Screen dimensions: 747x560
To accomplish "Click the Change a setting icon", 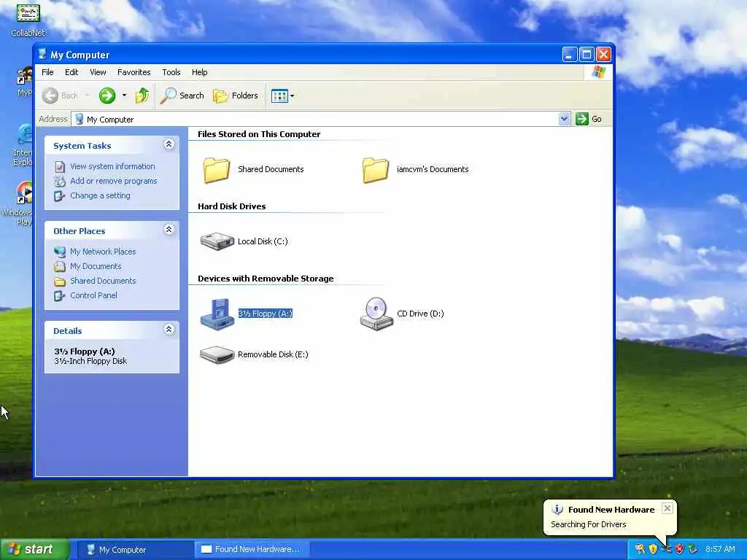I will [60, 196].
